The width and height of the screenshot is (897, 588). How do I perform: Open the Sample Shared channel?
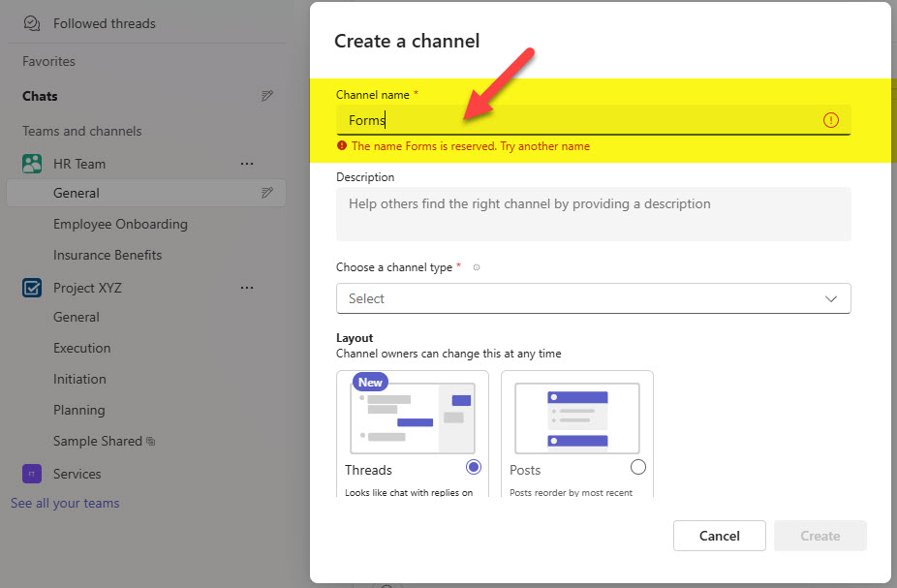click(97, 441)
